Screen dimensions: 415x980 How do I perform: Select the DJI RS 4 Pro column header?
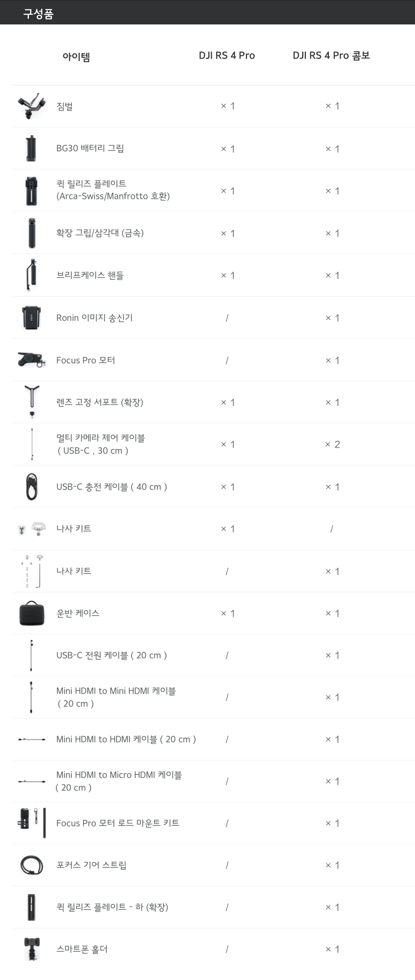[x=227, y=56]
